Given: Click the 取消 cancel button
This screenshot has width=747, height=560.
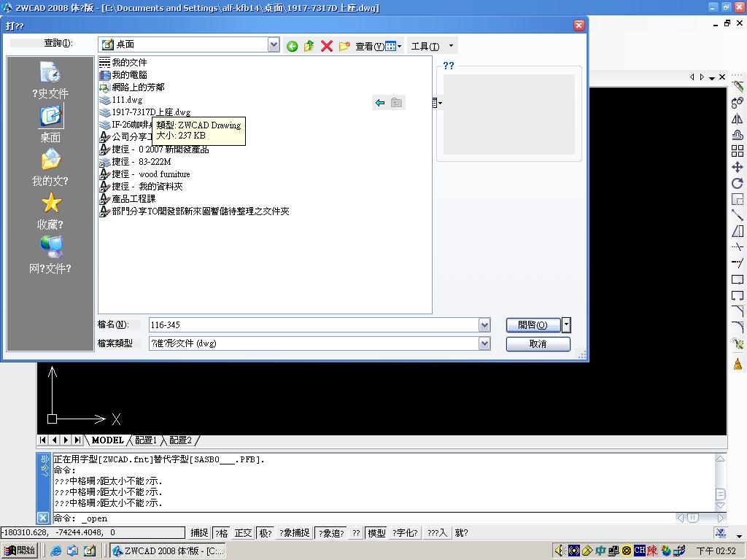Looking at the screenshot, I should pyautogui.click(x=538, y=344).
